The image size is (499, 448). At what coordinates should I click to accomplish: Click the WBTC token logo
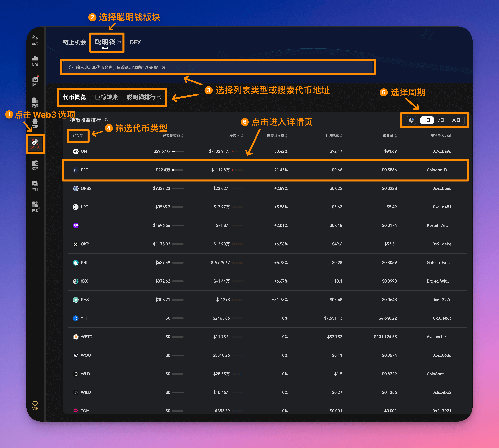pos(75,337)
